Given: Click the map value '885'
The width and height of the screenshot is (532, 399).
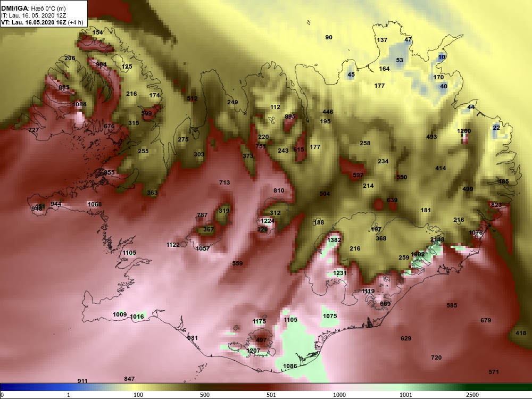Looking at the screenshot, I should point(64,88).
